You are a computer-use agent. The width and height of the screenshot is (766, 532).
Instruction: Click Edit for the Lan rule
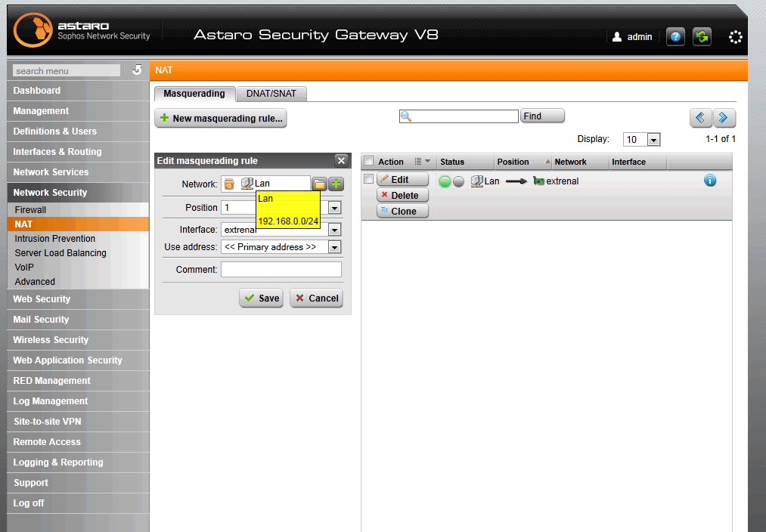point(402,180)
